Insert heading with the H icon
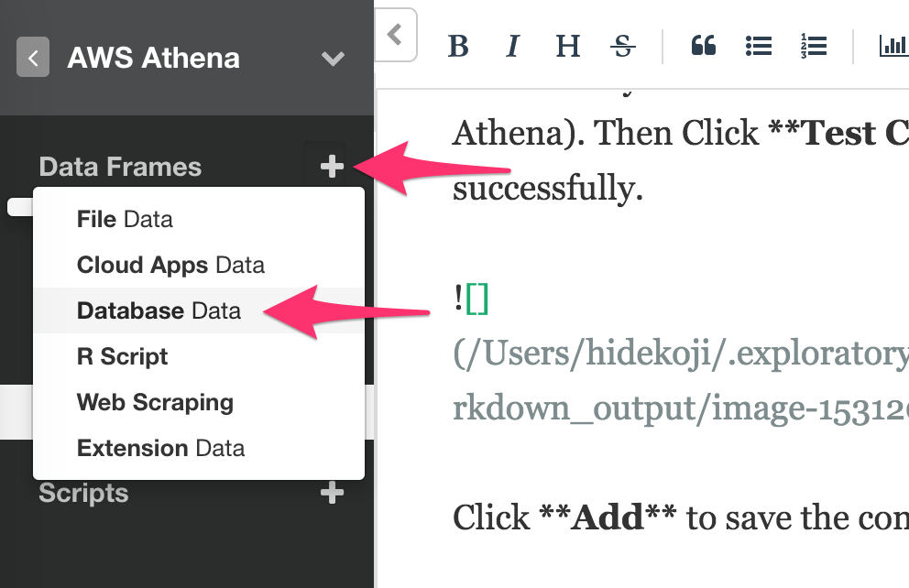909x588 pixels. click(x=567, y=46)
